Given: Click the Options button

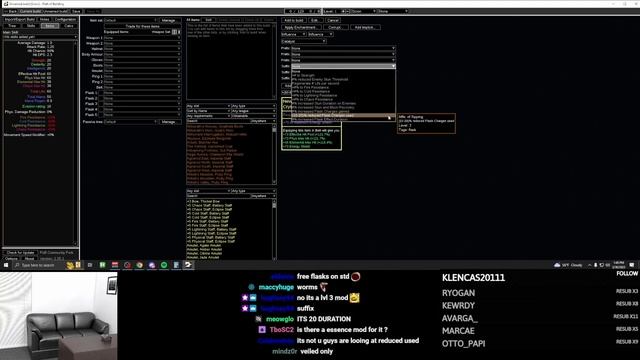Looking at the screenshot, I should point(11,258).
